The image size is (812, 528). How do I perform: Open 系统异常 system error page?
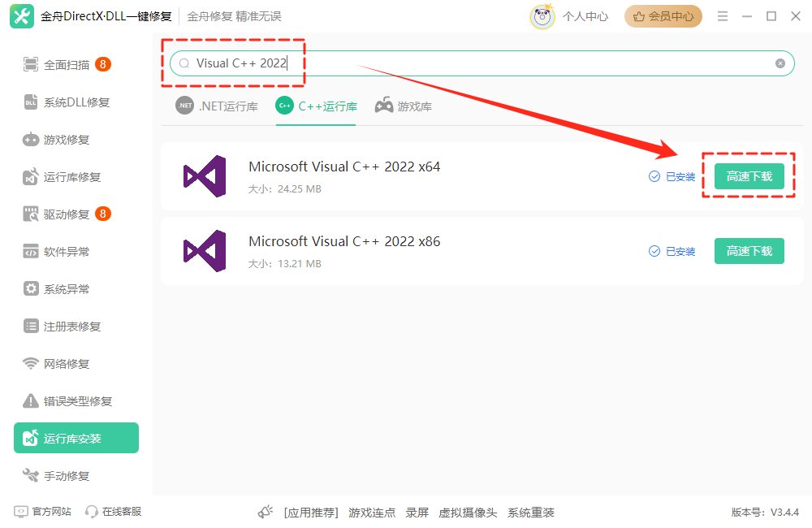point(56,288)
